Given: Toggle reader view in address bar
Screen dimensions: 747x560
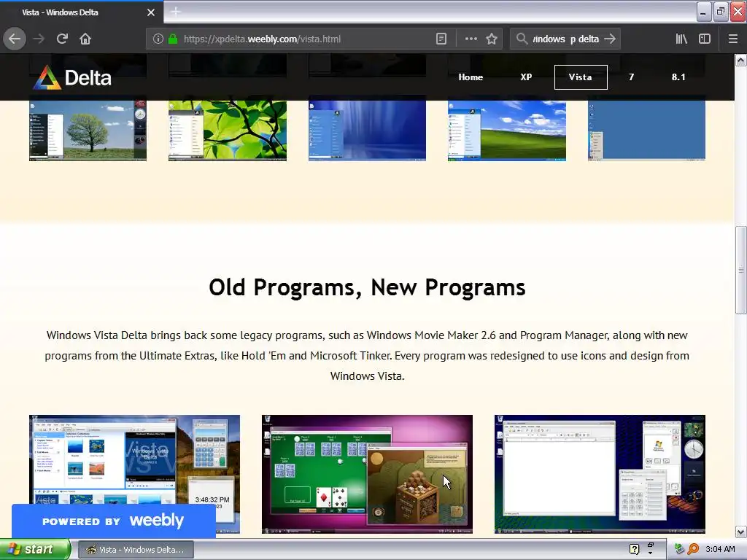Looking at the screenshot, I should 441,39.
